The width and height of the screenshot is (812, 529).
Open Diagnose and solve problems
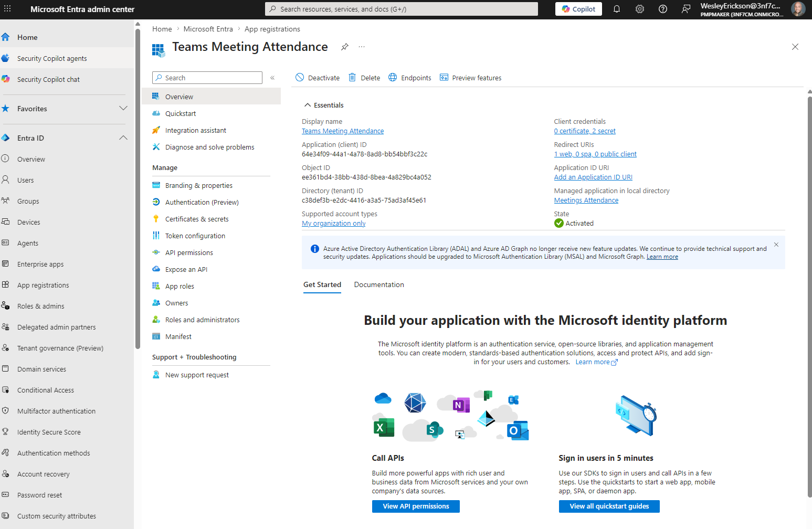[211, 147]
